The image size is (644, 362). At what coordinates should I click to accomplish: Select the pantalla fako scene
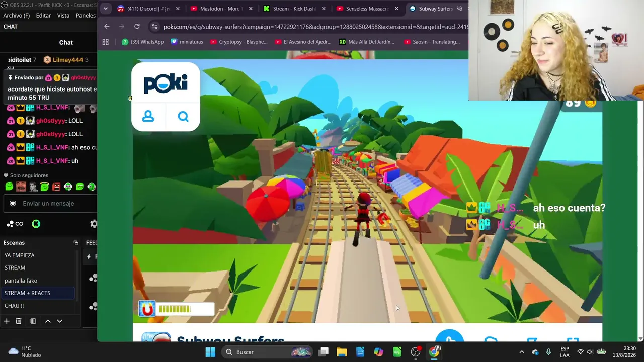point(38,281)
